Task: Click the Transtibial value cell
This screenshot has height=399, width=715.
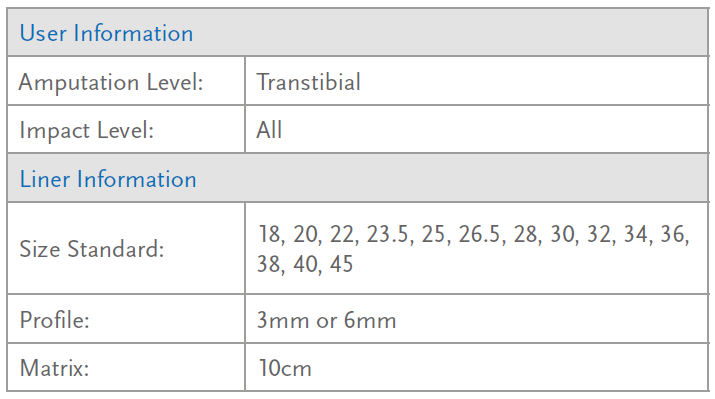Action: pyautogui.click(x=477, y=82)
